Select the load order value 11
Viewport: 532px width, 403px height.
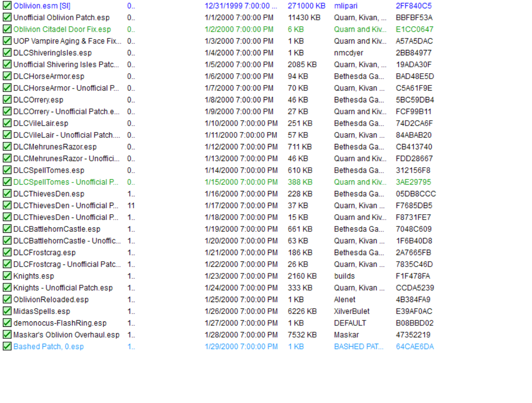coord(131,206)
